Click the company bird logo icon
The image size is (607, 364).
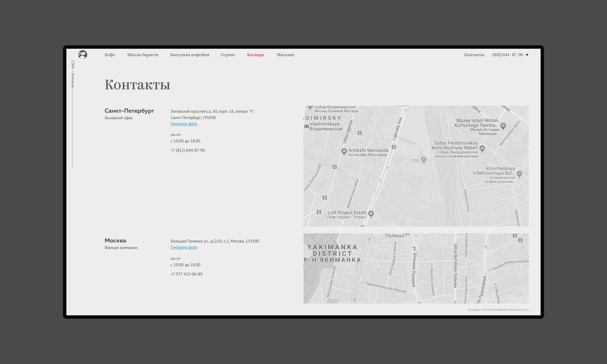pyautogui.click(x=83, y=54)
